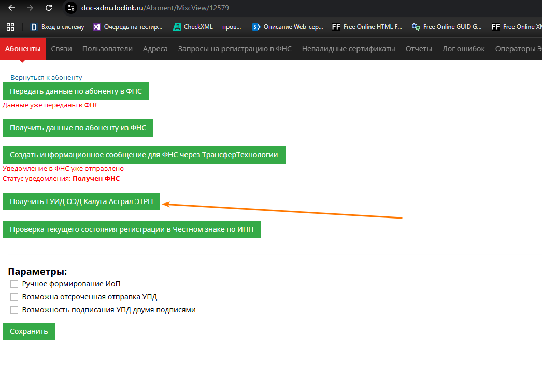
Task: Open the Free Online HTML F... bookmark
Action: click(x=367, y=27)
